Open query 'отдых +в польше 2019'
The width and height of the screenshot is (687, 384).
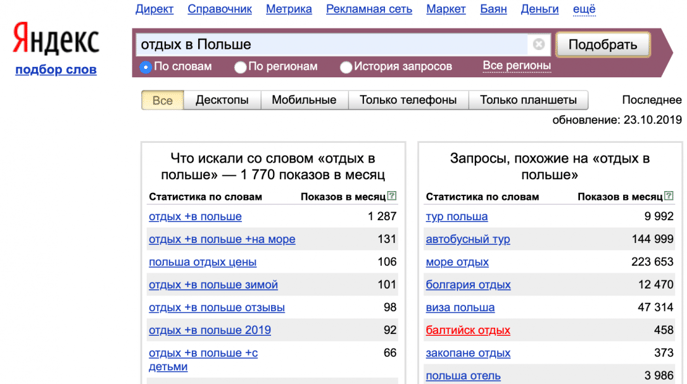[209, 330]
